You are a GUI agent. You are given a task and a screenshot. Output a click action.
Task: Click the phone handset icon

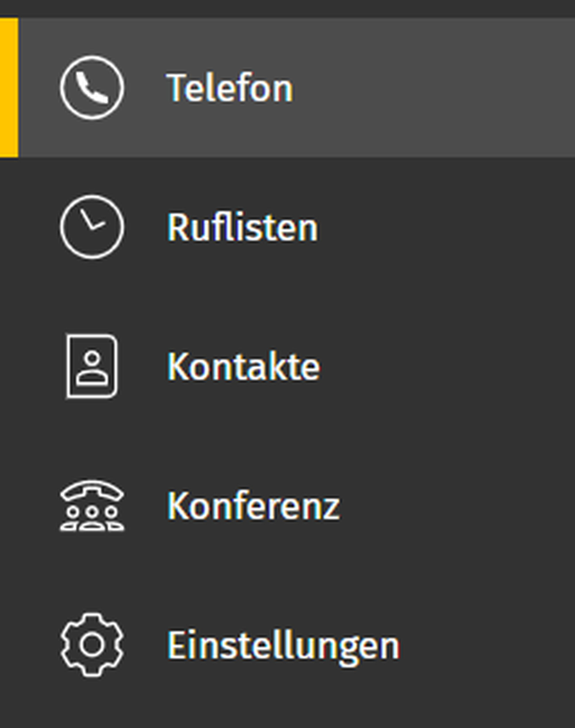(x=92, y=87)
